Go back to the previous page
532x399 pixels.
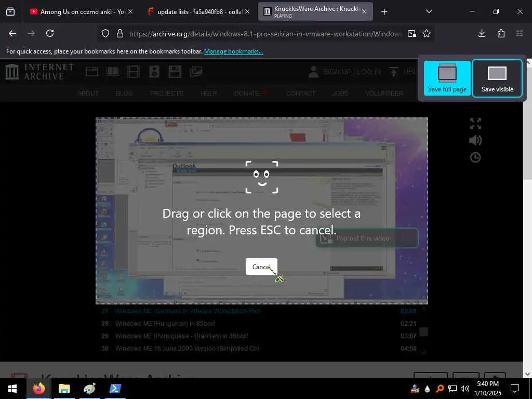click(x=12, y=33)
